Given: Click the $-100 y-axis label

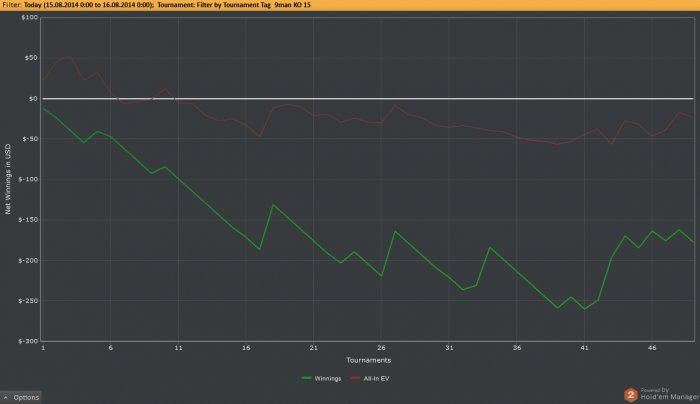Looking at the screenshot, I should point(29,179).
